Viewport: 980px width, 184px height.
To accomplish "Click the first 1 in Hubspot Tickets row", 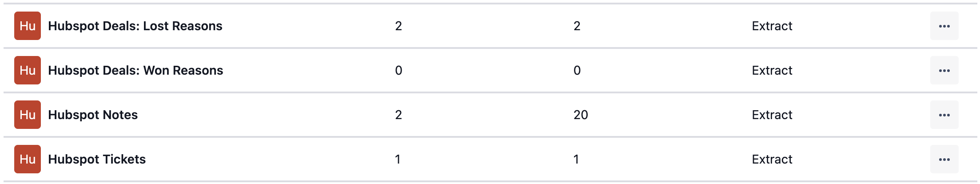I will [x=398, y=159].
